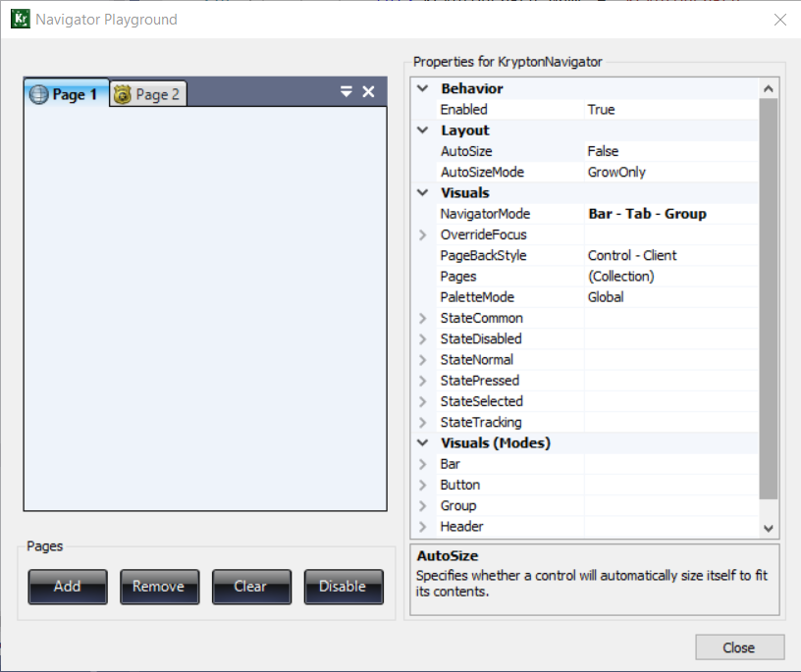Expand the Button property node
The image size is (801, 672).
pyautogui.click(x=422, y=485)
